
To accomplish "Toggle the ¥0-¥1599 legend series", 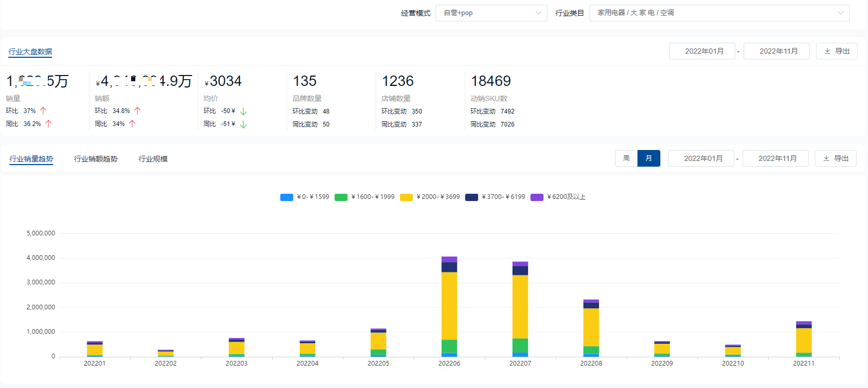I will [x=287, y=197].
